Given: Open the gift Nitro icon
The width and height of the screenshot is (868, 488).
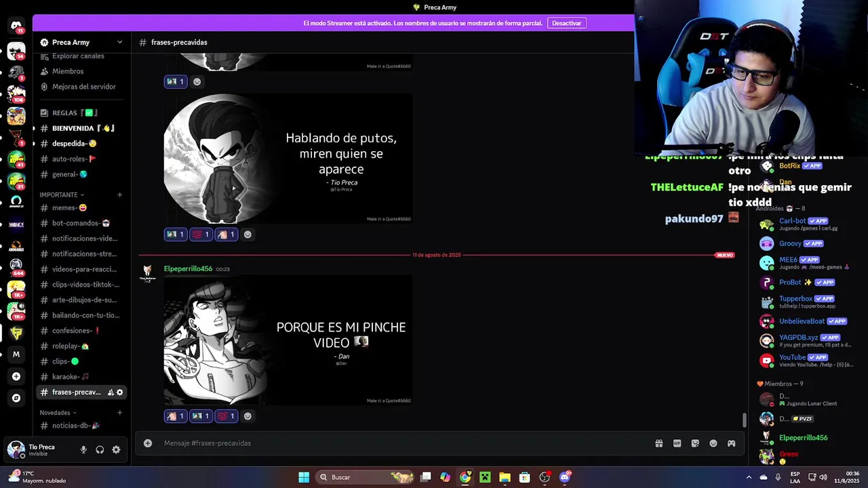Looking at the screenshot, I should 658,443.
